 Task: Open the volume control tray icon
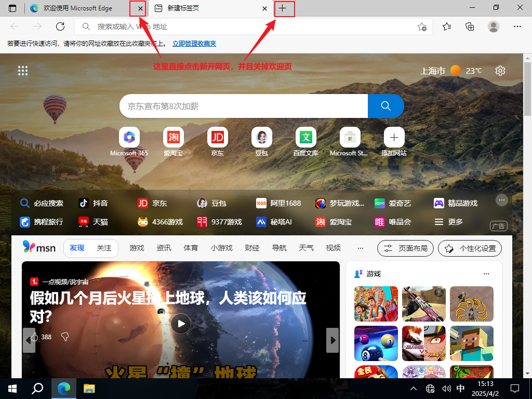[446, 389]
